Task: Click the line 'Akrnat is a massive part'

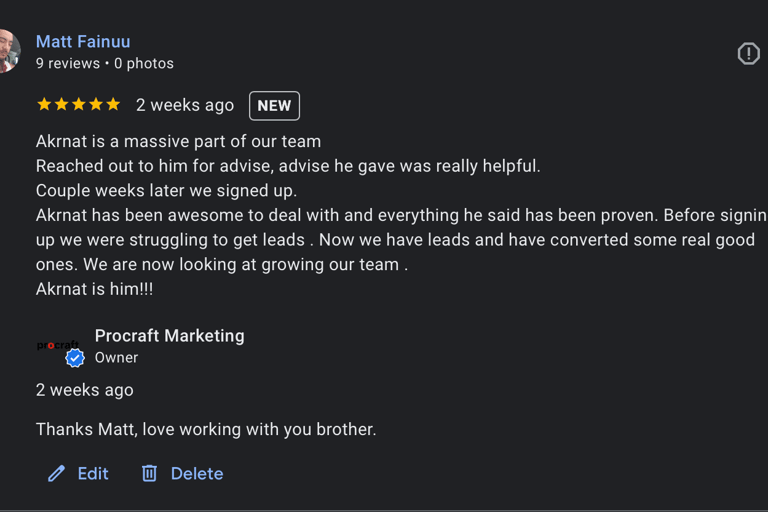Action: point(178,142)
